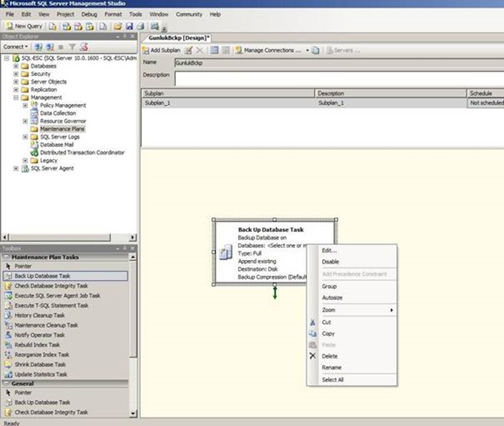The width and height of the screenshot is (504, 426).
Task: Expand the Server Objects tree node
Action: click(x=16, y=81)
